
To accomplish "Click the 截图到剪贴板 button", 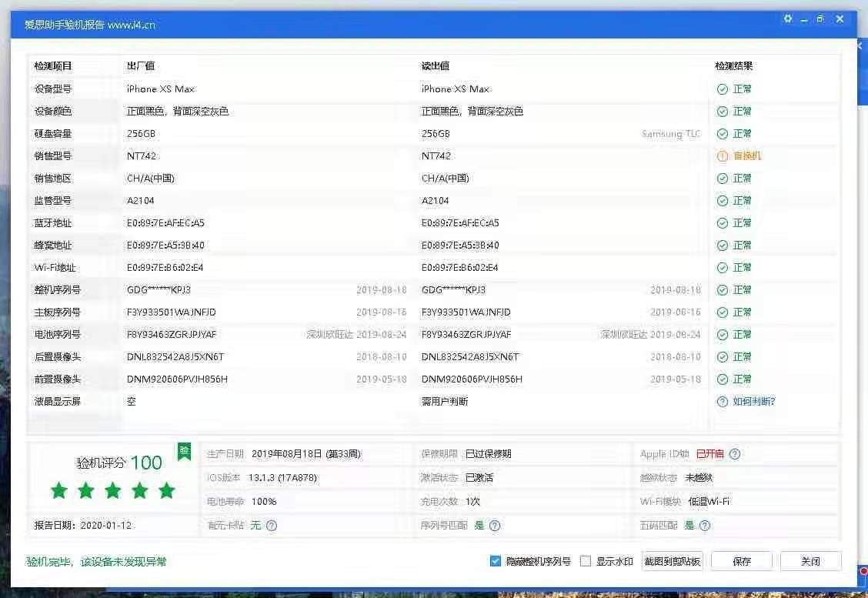I will [x=672, y=561].
